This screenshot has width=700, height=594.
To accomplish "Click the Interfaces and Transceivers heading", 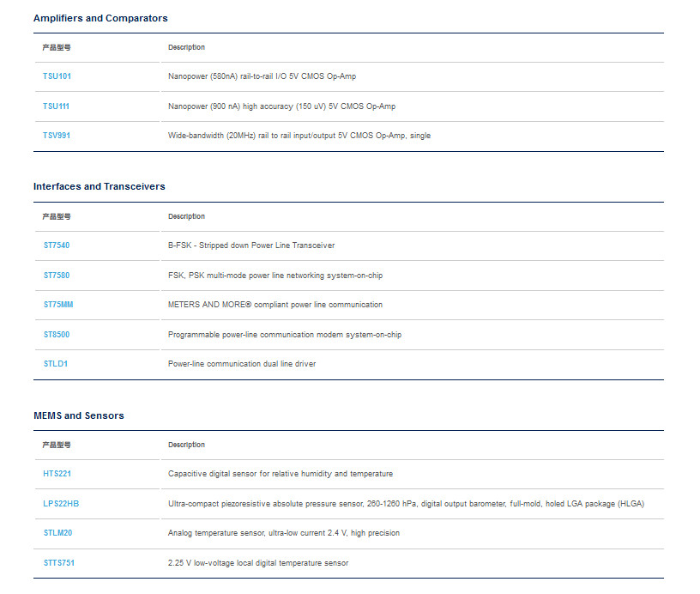I will [x=100, y=186].
